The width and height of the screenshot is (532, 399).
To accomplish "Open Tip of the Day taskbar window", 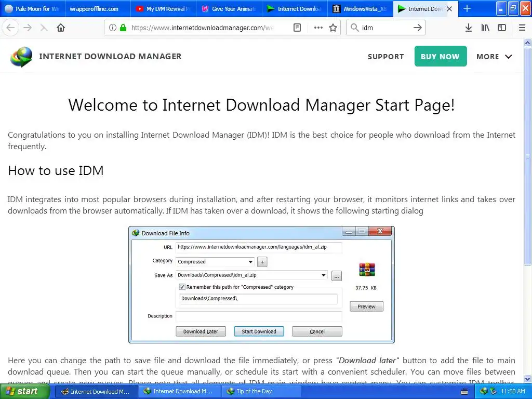I will (261, 392).
